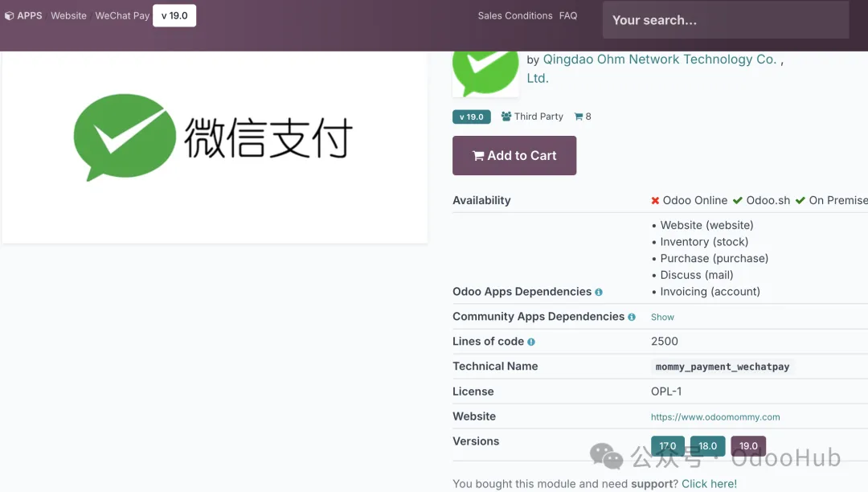This screenshot has width=868, height=492.
Task: Click the teal v 19.0 badge
Action: 471,117
